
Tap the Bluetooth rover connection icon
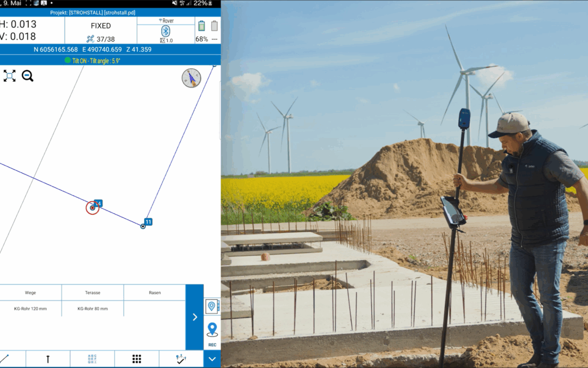[x=166, y=31]
